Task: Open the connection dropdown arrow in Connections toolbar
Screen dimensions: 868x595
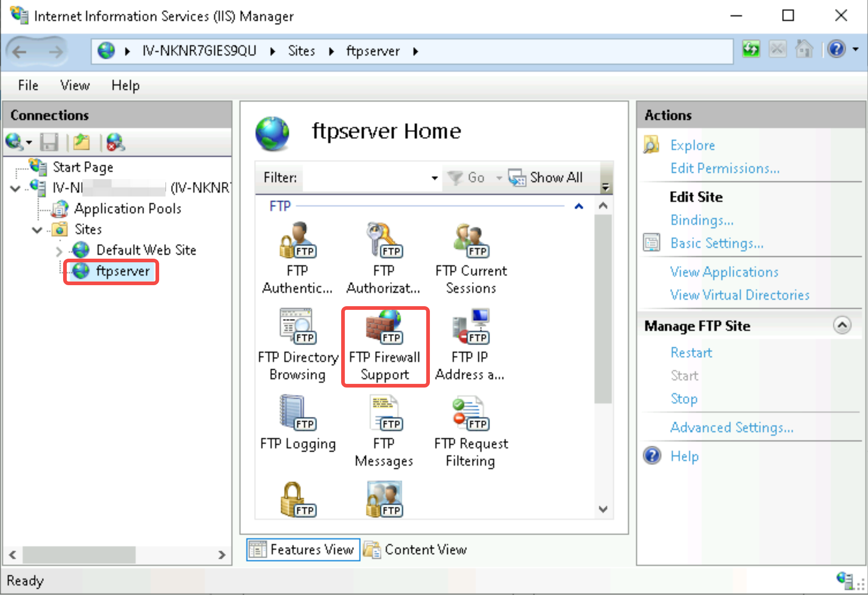Action: point(29,143)
